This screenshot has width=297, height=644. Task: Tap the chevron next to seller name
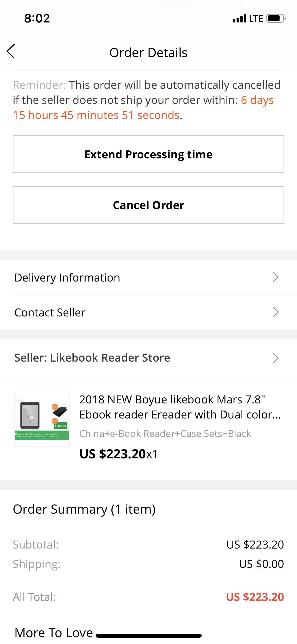(x=275, y=358)
